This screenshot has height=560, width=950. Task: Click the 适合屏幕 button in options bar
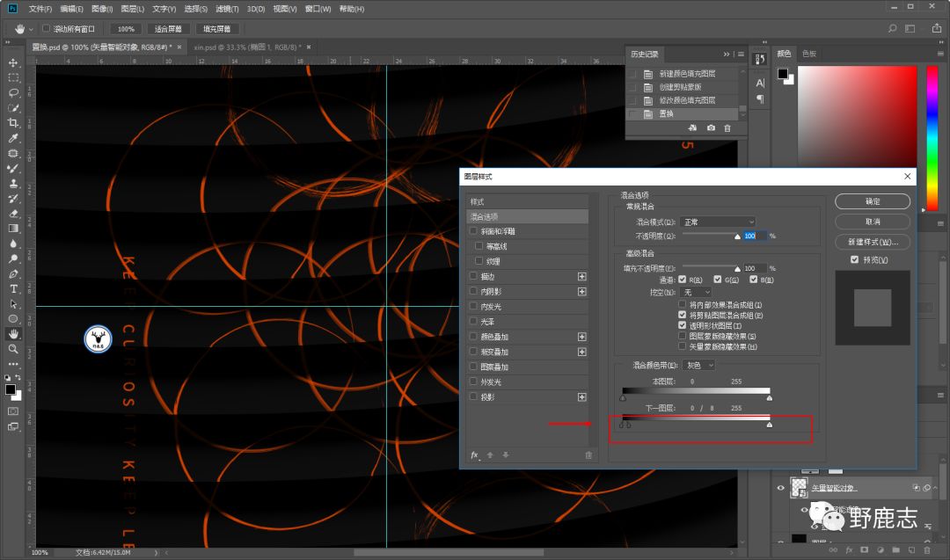click(168, 28)
